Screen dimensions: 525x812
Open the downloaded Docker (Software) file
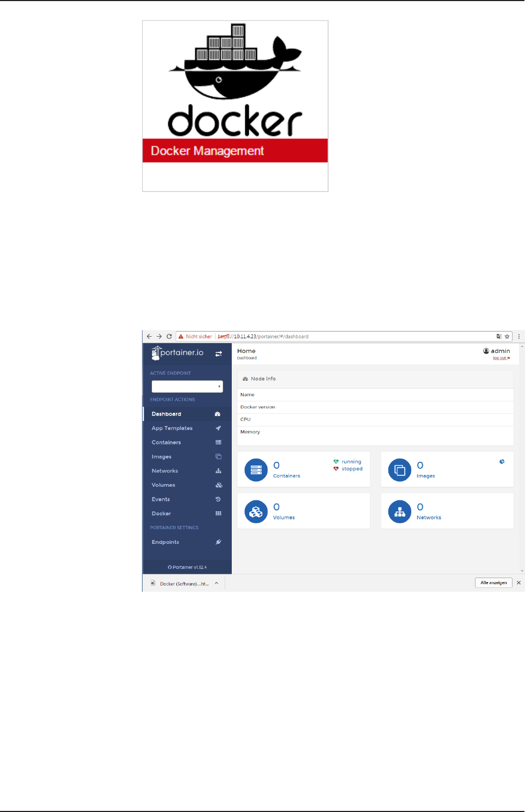tap(180, 584)
